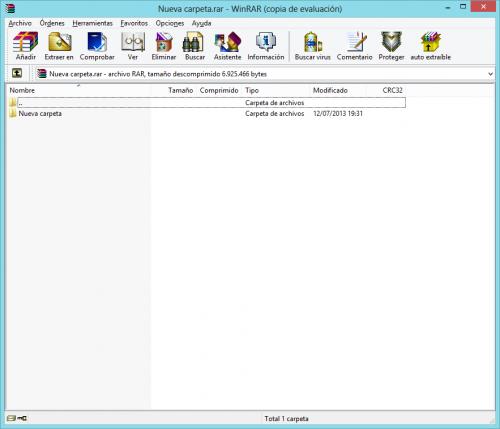The image size is (500, 429).
Task: Open the Ayuda menu
Action: [201, 23]
